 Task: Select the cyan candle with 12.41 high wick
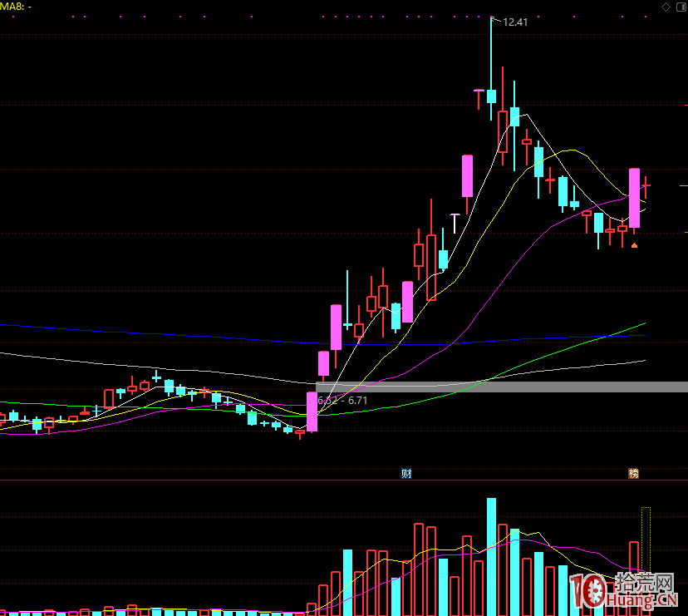point(491,68)
